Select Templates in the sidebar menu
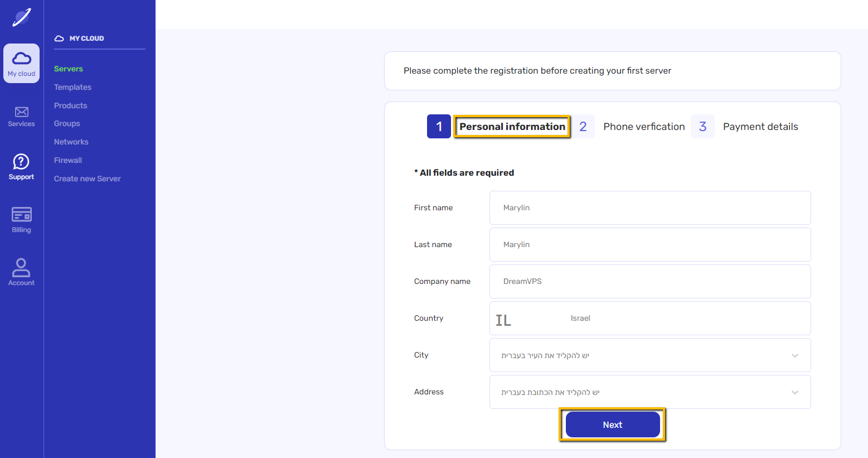This screenshot has width=868, height=458. (x=72, y=87)
